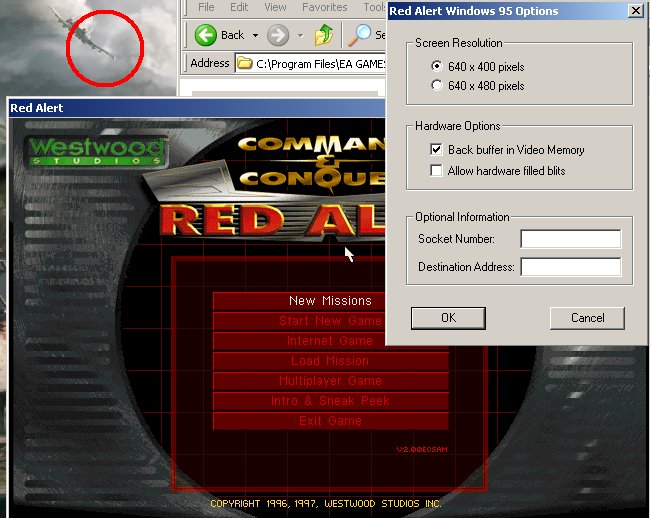
Task: Click the Up folder icon in Explorer
Action: [324, 35]
